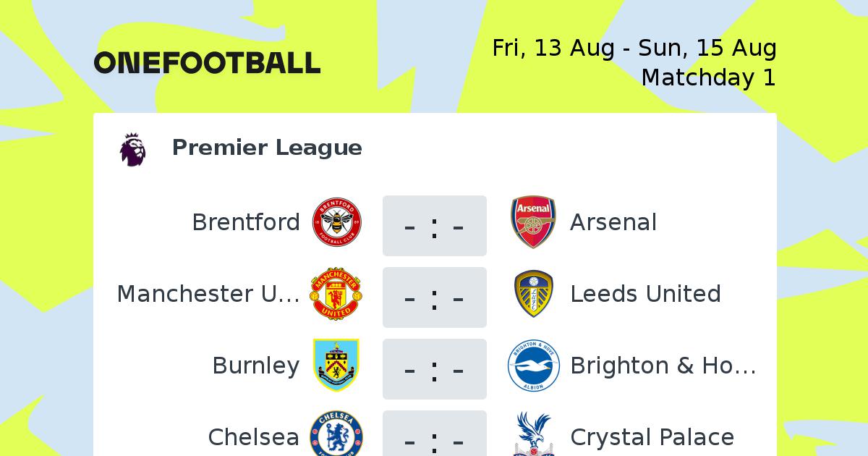Select the Brentford club crest
868x456 pixels.
pos(336,221)
